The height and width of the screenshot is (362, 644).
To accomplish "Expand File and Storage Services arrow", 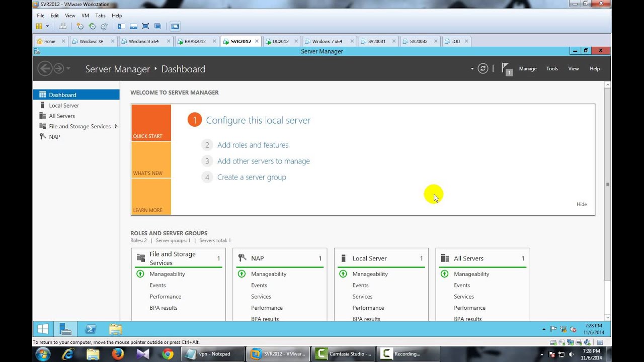I will point(116,126).
